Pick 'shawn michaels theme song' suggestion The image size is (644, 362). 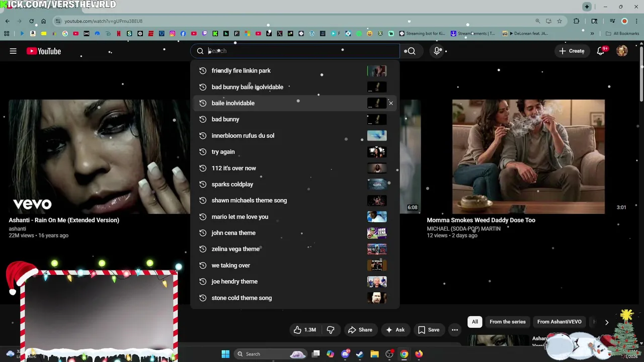pos(295,201)
